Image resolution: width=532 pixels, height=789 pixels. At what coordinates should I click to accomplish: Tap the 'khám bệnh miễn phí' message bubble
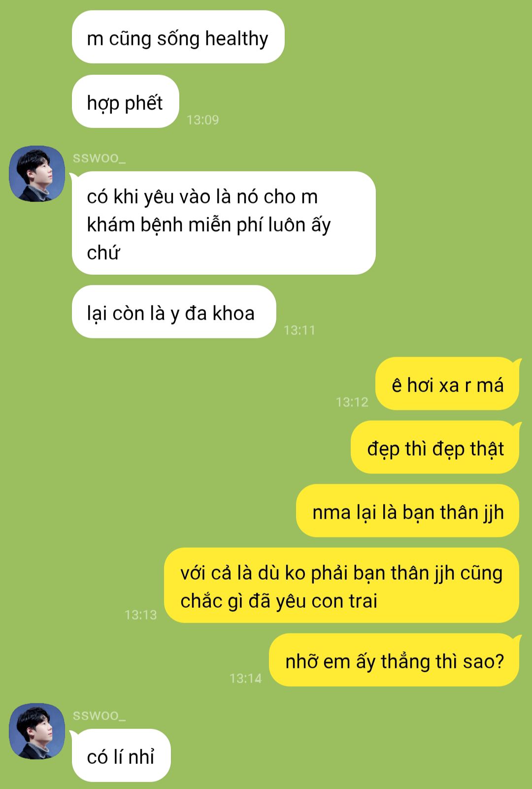[224, 223]
